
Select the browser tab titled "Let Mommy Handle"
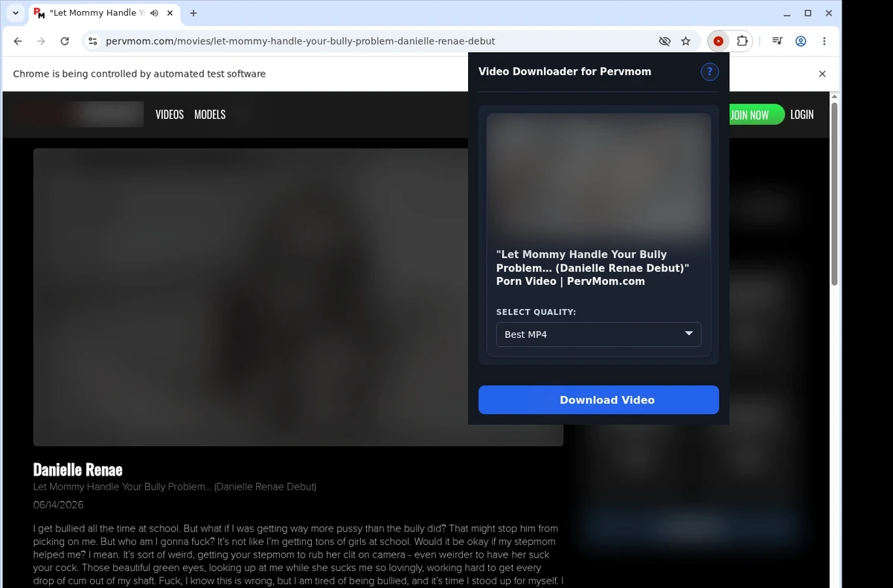[x=106, y=13]
